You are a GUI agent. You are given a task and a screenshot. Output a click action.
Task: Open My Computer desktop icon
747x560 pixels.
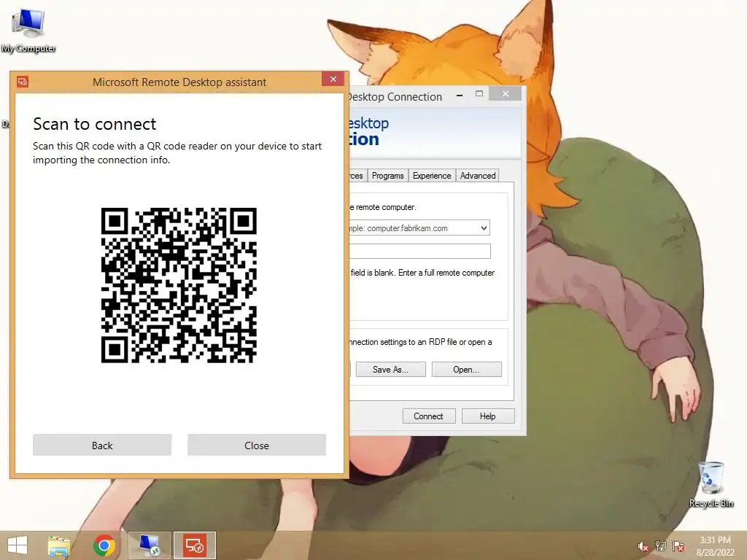point(28,31)
